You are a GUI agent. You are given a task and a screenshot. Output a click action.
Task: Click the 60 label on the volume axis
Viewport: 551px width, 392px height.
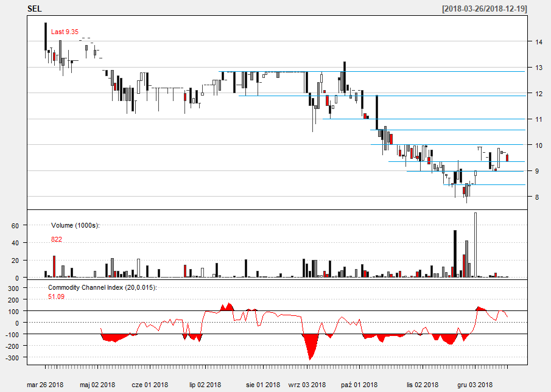[x=15, y=225]
